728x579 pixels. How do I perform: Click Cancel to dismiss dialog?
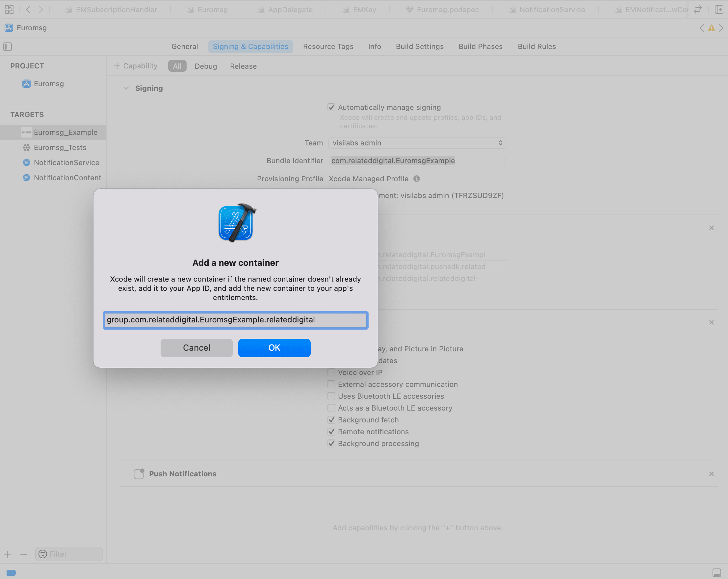click(196, 347)
